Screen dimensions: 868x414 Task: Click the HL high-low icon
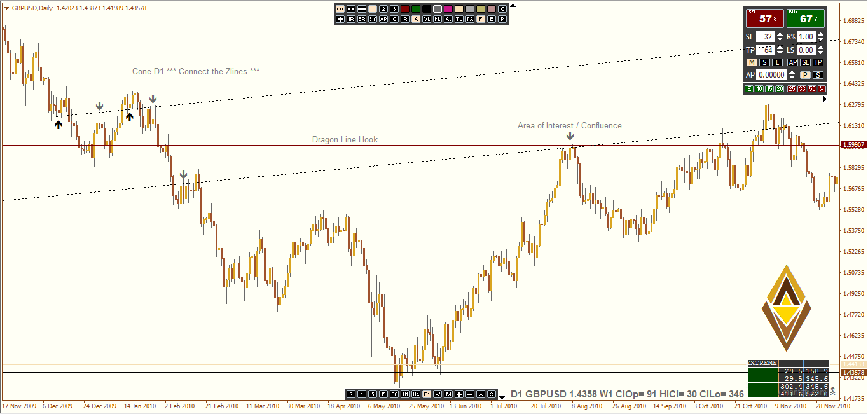point(438,18)
